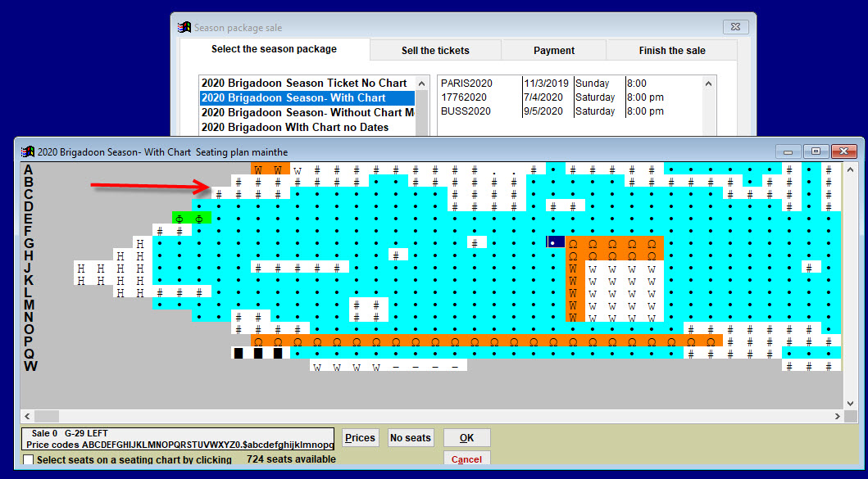Image resolution: width=868 pixels, height=479 pixels.
Task: Minimize the seating plan window
Action: click(788, 151)
